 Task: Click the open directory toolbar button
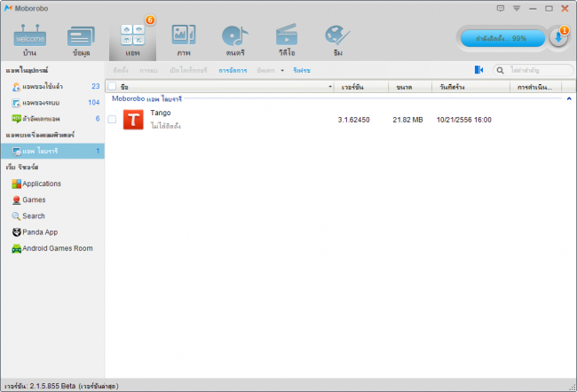(188, 70)
